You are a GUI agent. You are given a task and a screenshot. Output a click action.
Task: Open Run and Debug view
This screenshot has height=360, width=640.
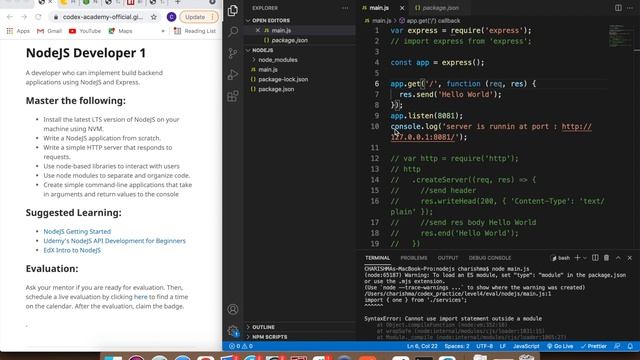point(233,75)
